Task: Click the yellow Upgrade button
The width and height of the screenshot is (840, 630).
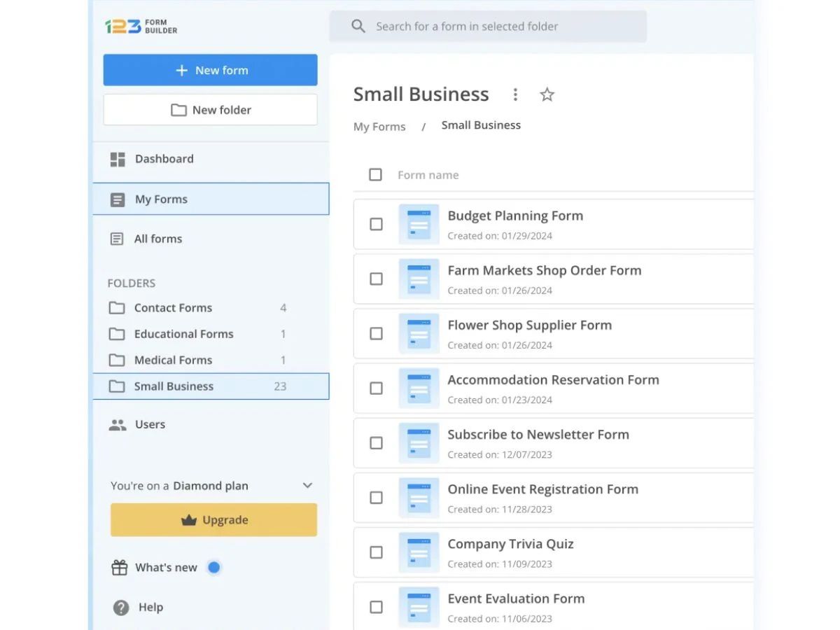Action: pos(214,520)
